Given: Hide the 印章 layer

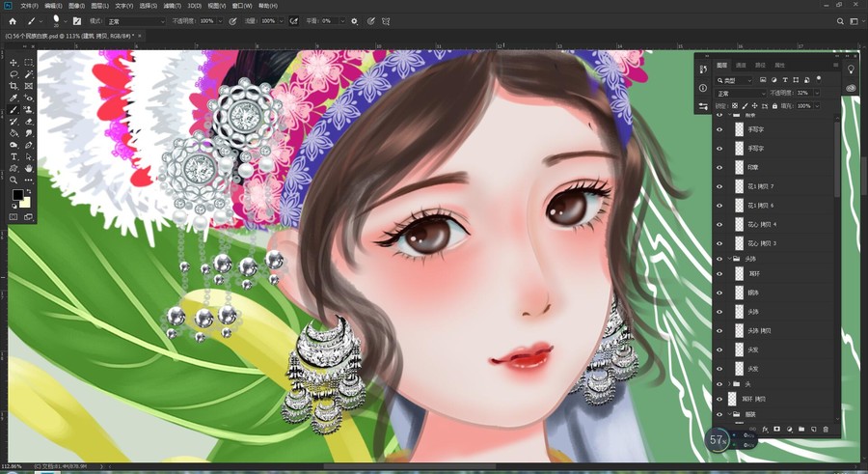Looking at the screenshot, I should pos(719,167).
